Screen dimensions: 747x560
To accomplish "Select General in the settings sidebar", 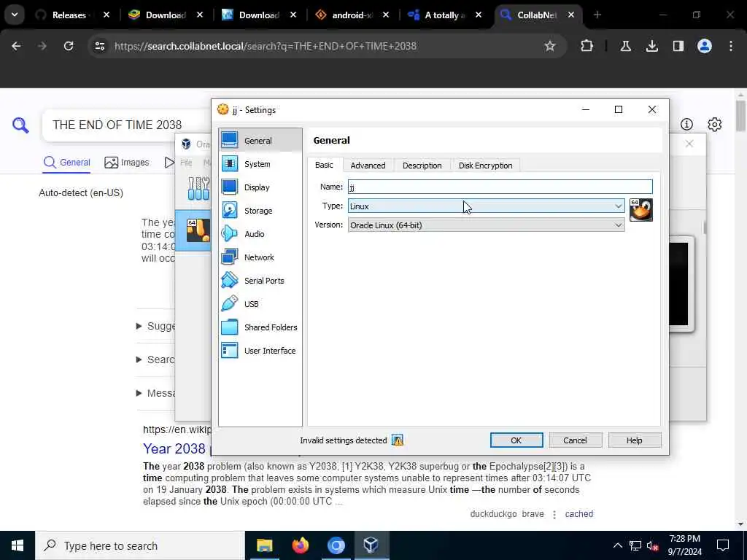I will (x=260, y=141).
